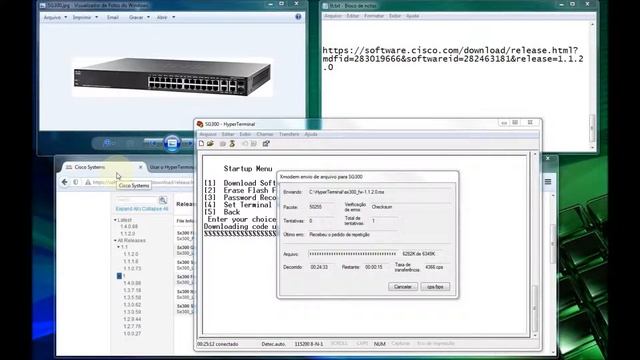This screenshot has width=640, height=360.
Task: Click the switch photo in Photo Viewer
Action: coord(172,77)
